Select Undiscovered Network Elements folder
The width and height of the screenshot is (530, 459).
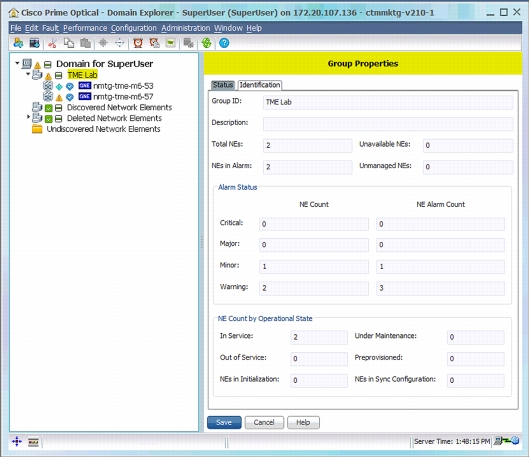[x=103, y=129]
